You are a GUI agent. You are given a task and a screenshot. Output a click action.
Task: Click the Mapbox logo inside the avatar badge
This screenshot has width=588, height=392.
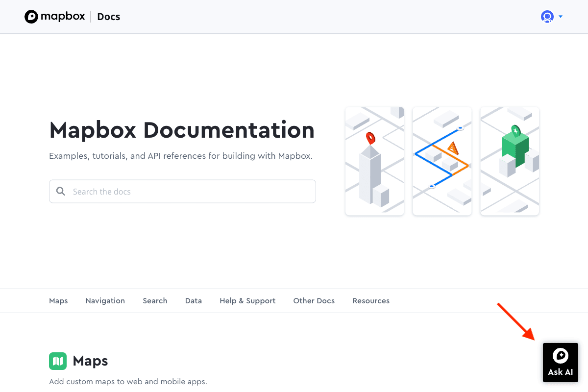click(546, 16)
